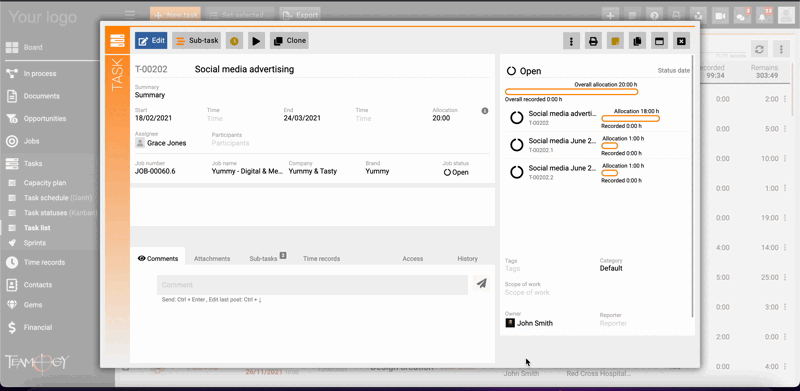Click the Job status Open indicator
The width and height of the screenshot is (800, 391).
click(x=455, y=172)
